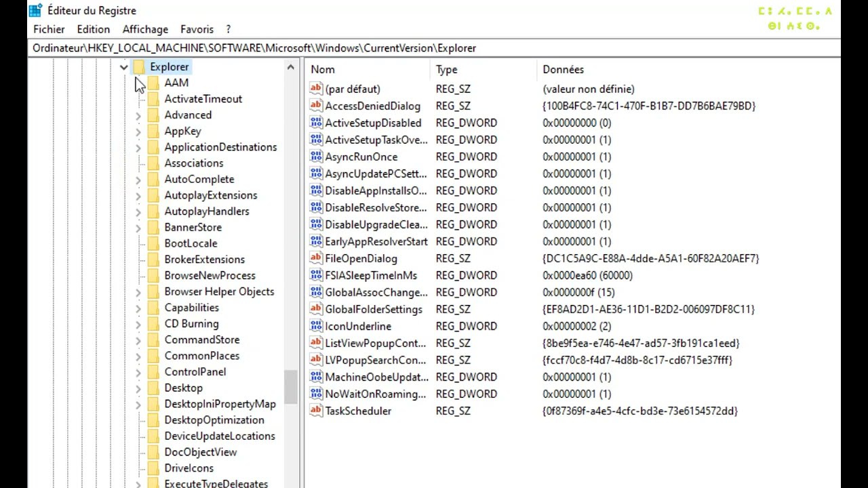Open the Edition menu
This screenshot has width=868, height=488.
click(x=93, y=29)
